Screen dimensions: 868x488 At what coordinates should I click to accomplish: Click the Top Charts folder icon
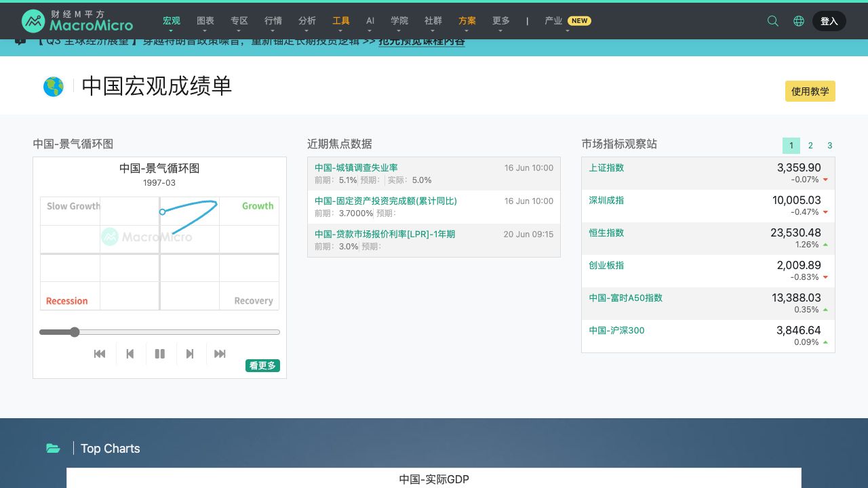[53, 448]
